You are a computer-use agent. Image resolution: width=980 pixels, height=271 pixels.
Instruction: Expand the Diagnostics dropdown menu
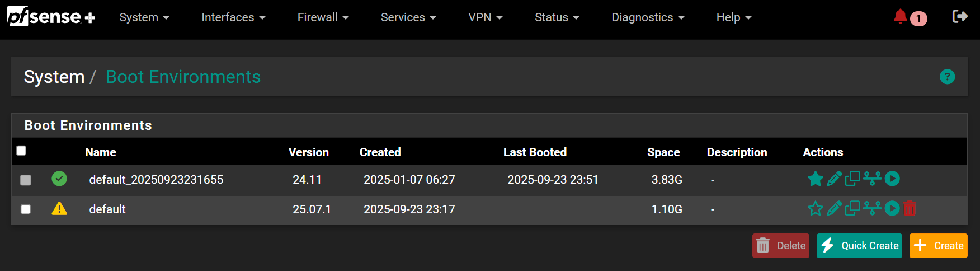click(648, 17)
